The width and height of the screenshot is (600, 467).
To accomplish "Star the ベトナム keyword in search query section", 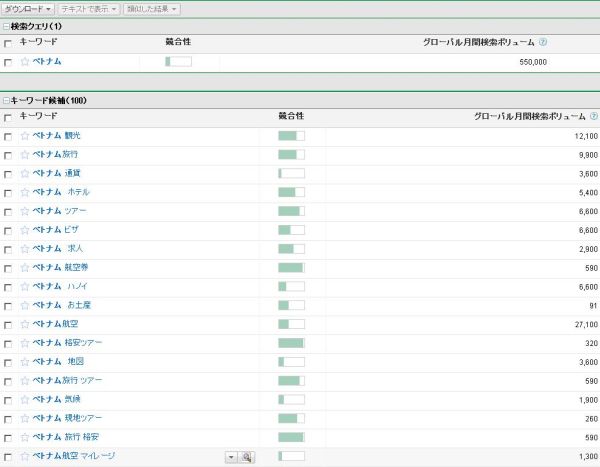I will (x=25, y=62).
